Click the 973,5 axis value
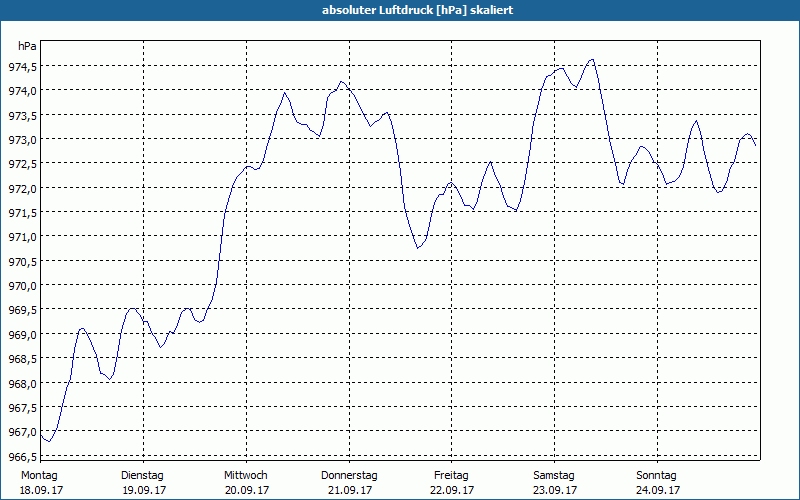800x500 pixels. tap(23, 115)
